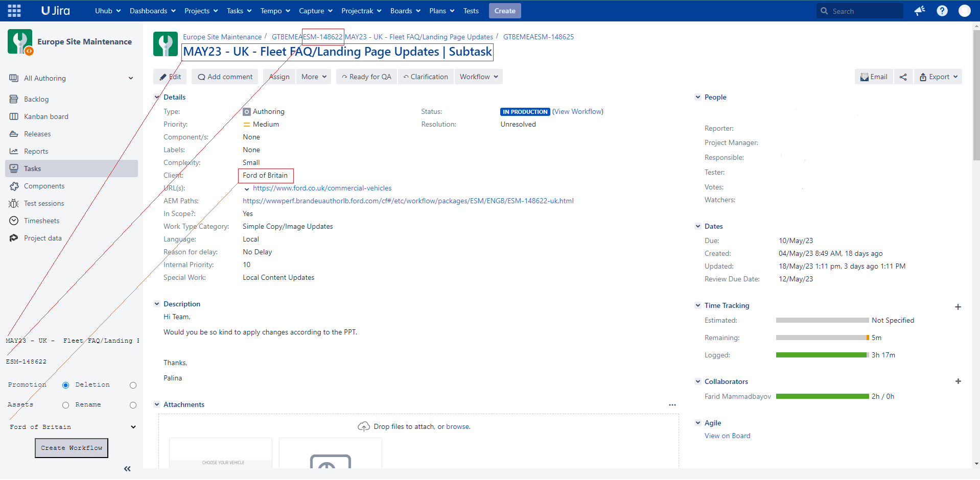Click the Clarification transition button
The image size is (980, 480).
click(x=426, y=77)
